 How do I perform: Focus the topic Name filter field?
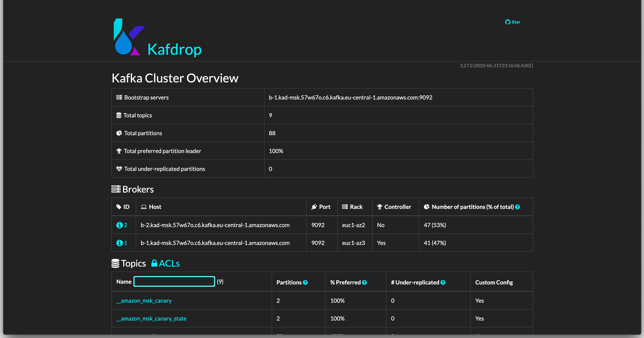[174, 281]
